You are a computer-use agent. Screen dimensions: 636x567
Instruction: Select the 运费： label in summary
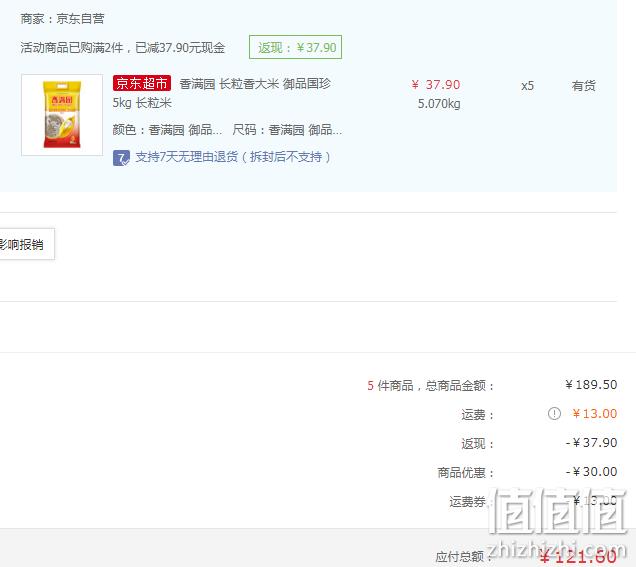[x=478, y=415]
